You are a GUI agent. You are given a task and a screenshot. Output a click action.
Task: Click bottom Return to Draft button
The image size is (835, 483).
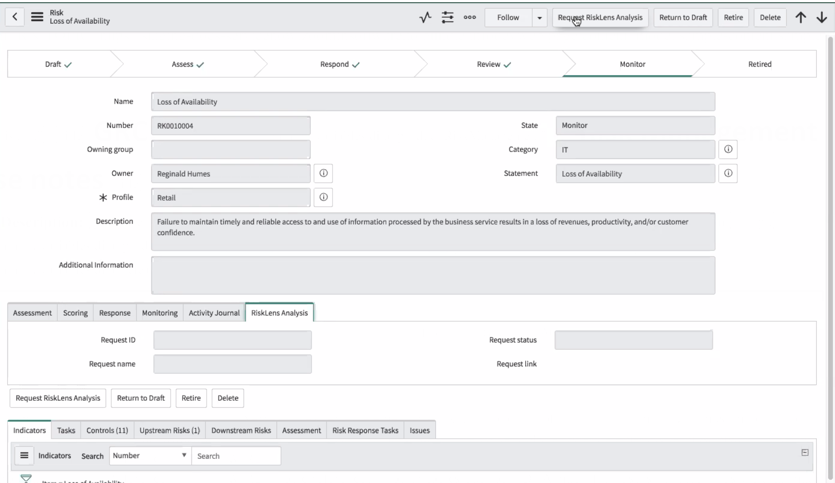tap(141, 398)
